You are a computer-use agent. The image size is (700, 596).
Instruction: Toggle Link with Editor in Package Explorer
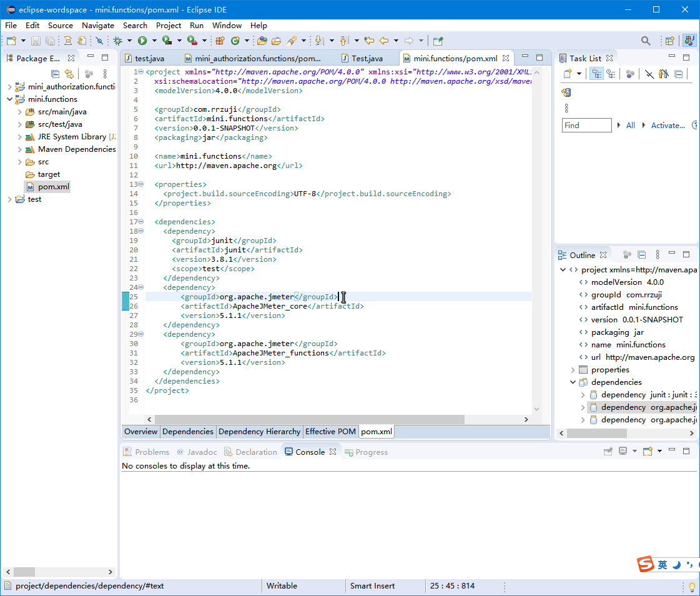tap(69, 74)
